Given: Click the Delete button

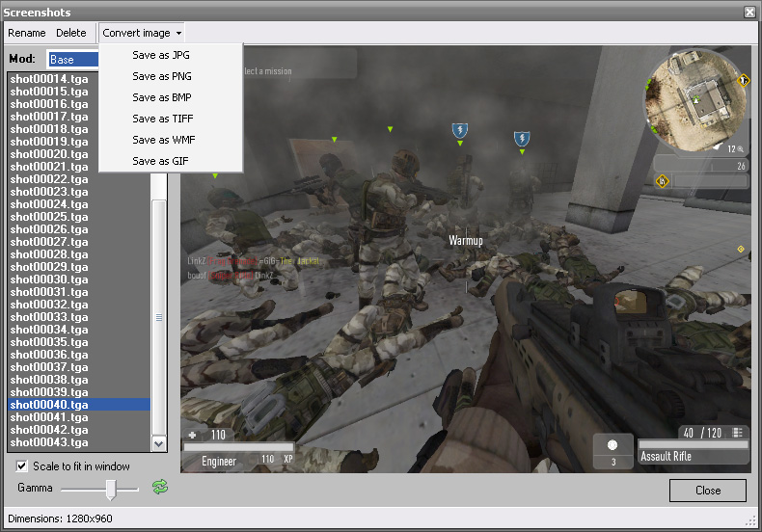Looking at the screenshot, I should coord(71,33).
